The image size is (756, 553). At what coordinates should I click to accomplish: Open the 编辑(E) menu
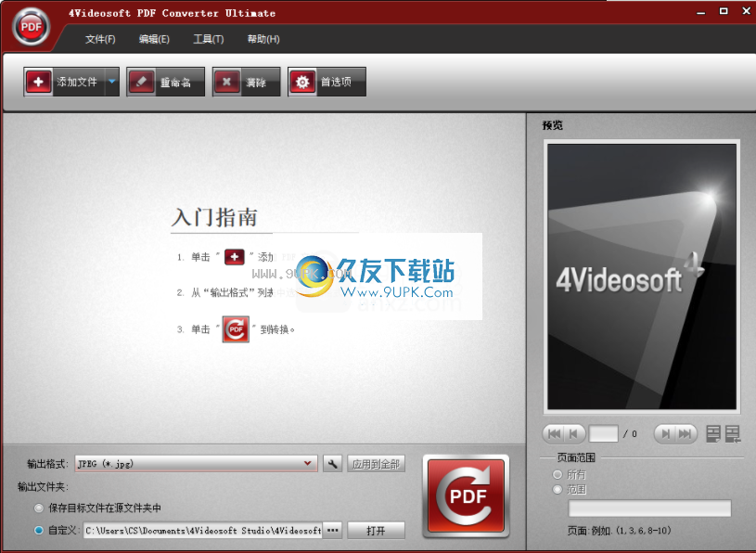(x=154, y=39)
